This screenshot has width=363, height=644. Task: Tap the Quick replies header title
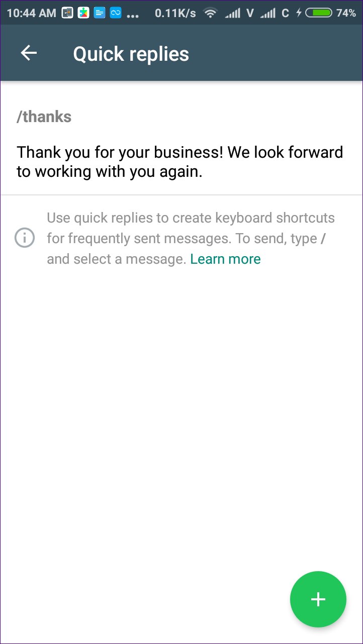click(x=131, y=54)
